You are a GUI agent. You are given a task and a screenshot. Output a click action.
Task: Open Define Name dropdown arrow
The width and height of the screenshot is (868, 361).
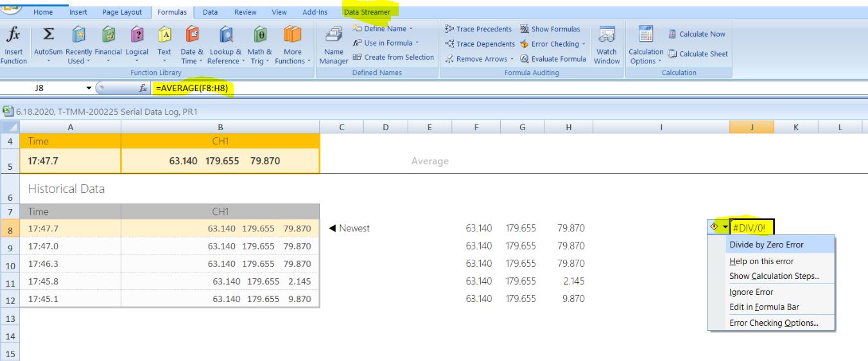pos(411,29)
